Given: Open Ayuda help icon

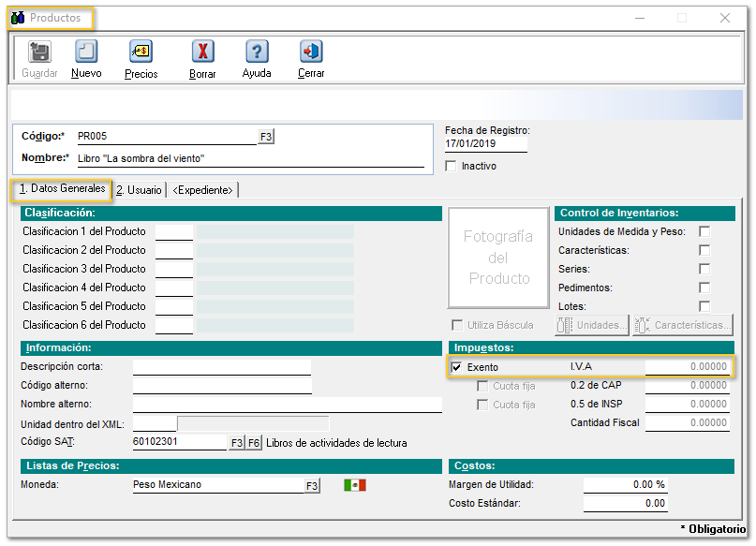Looking at the screenshot, I should (257, 52).
